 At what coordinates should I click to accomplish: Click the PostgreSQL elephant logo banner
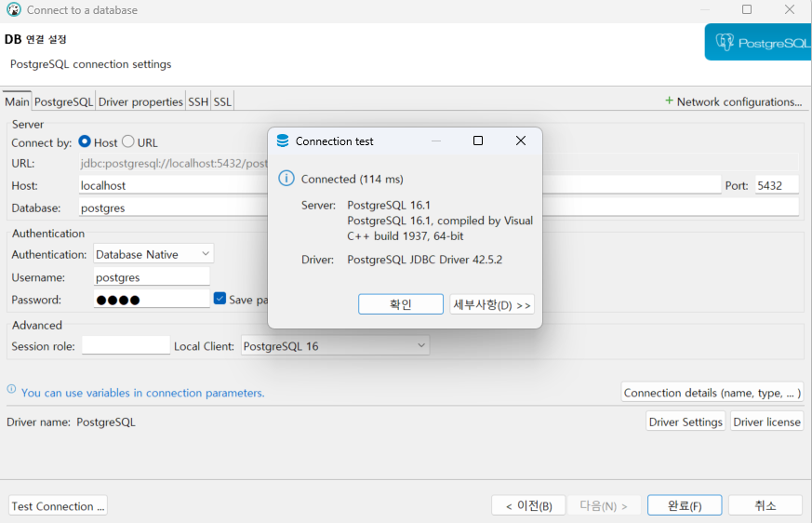coord(758,42)
